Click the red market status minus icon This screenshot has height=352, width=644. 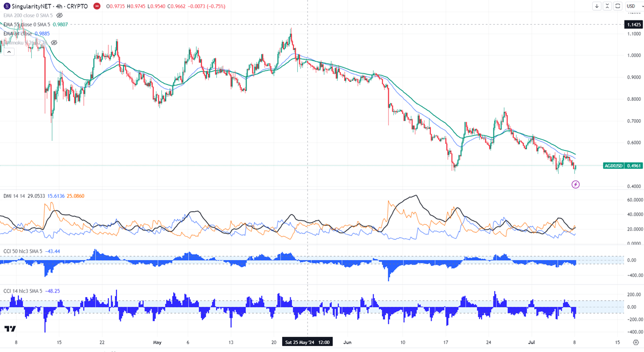[97, 6]
